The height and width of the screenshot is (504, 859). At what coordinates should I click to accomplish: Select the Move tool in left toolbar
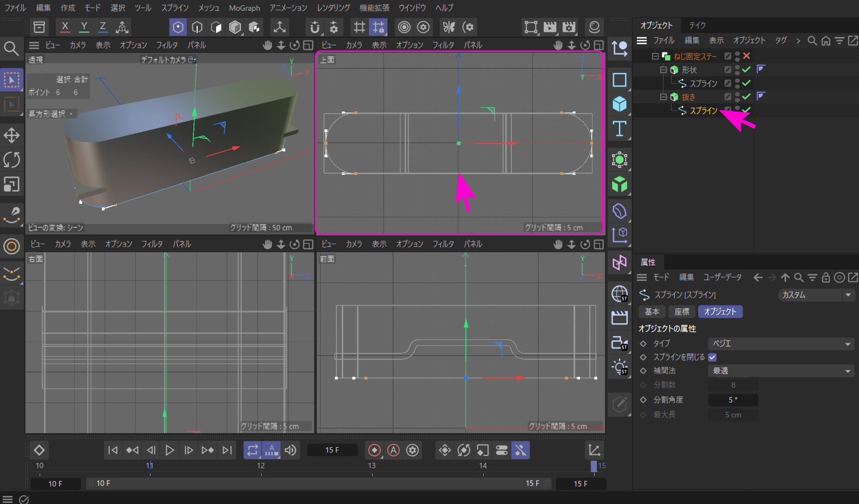(11, 135)
